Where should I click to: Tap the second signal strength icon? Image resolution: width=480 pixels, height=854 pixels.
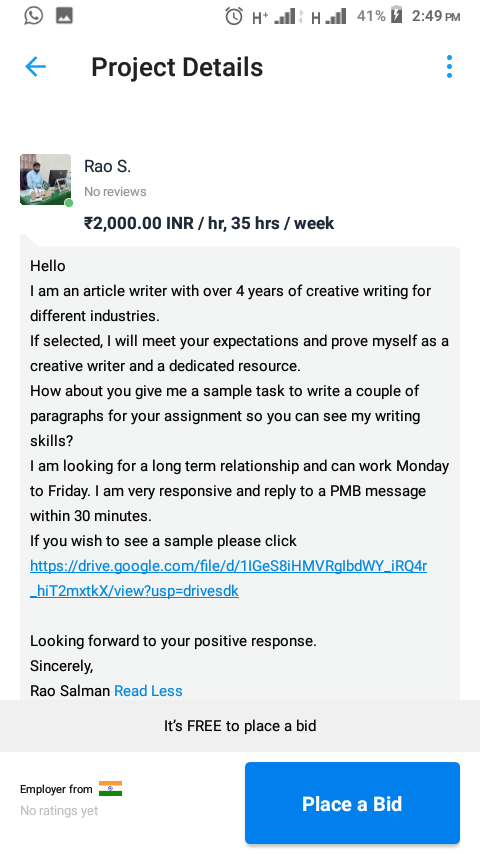[336, 16]
